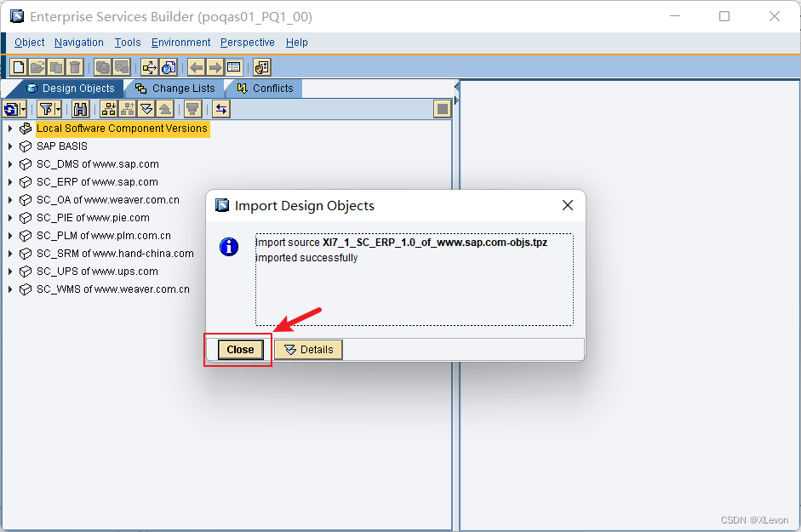Click the Copy Object toolbar icon

56,67
